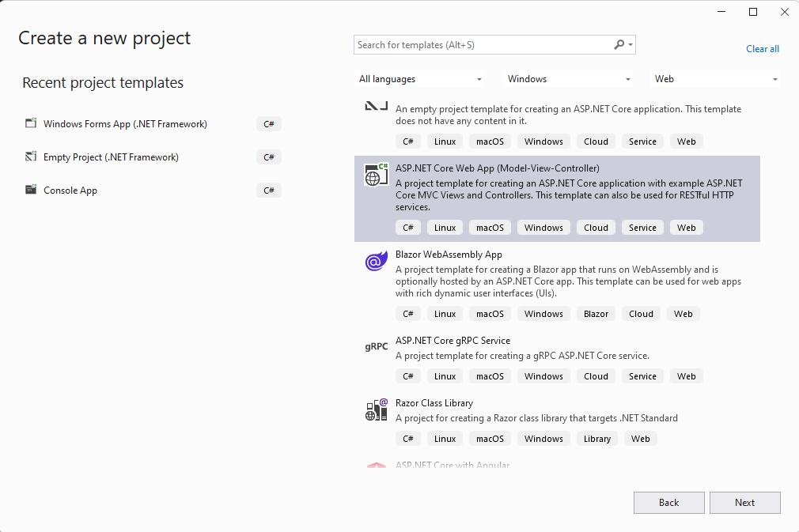Click the Blazor WebAssembly App description text

(568, 281)
